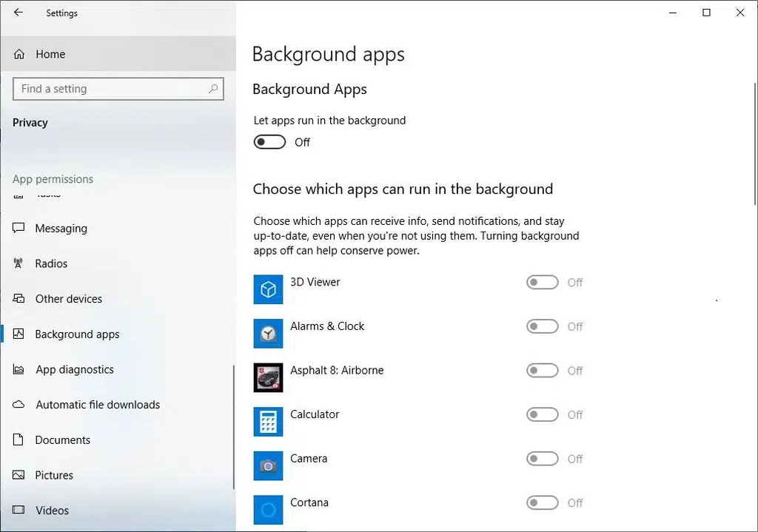
Task: Click the Background apps sidebar icon
Action: tap(19, 334)
